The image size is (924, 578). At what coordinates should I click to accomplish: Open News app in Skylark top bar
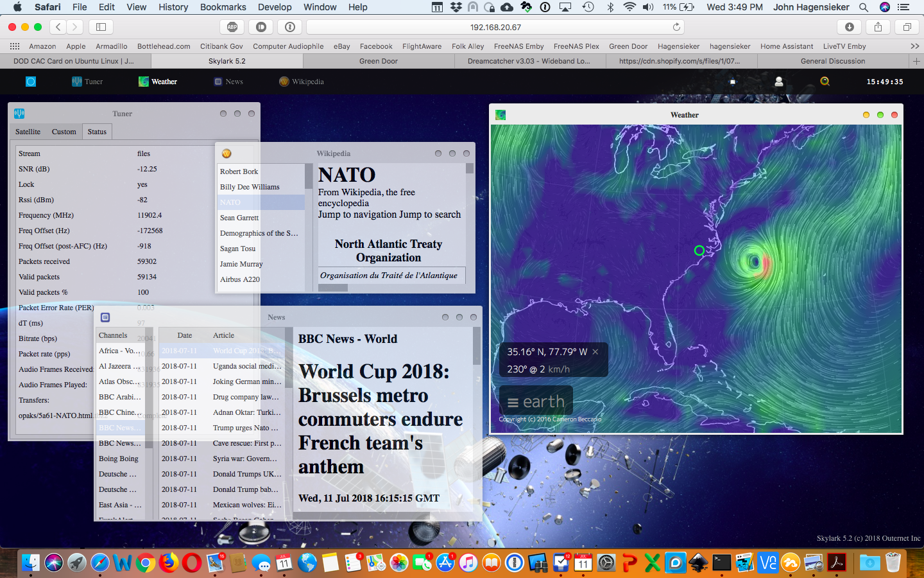[x=228, y=82]
